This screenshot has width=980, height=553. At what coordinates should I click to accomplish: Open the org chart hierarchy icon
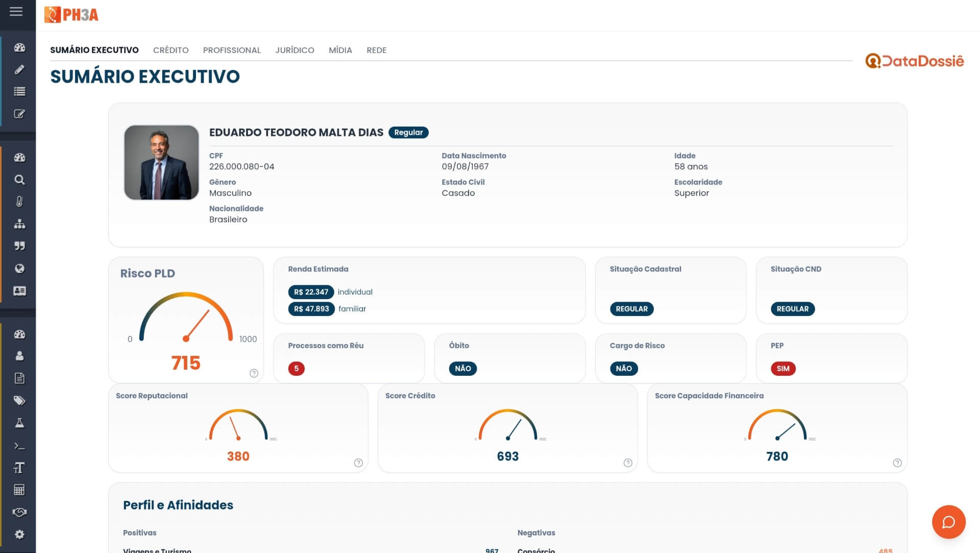(19, 224)
